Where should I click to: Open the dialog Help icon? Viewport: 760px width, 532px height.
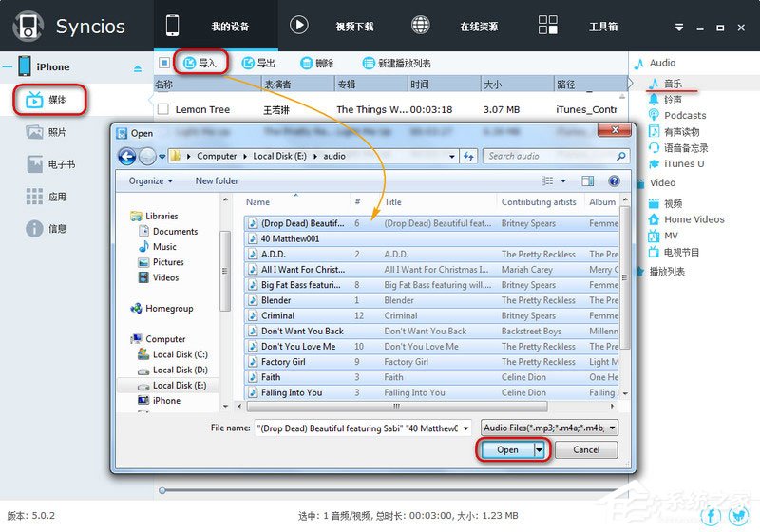coord(614,180)
